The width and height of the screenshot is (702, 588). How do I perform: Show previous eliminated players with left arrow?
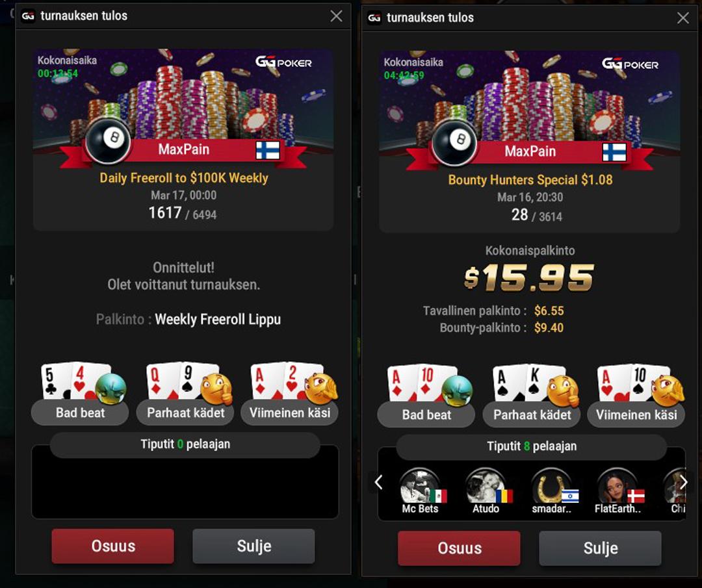click(379, 482)
